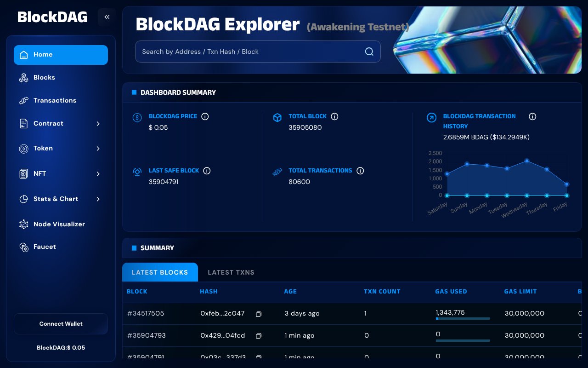The width and height of the screenshot is (588, 368).
Task: Select the LATEST BLOCKS tab
Action: (160, 272)
